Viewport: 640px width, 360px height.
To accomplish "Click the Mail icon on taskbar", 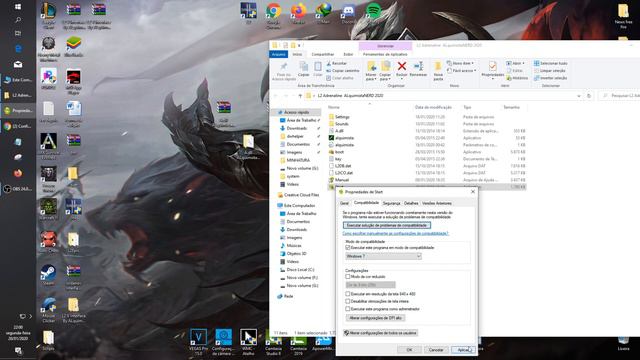I will [x=18, y=64].
